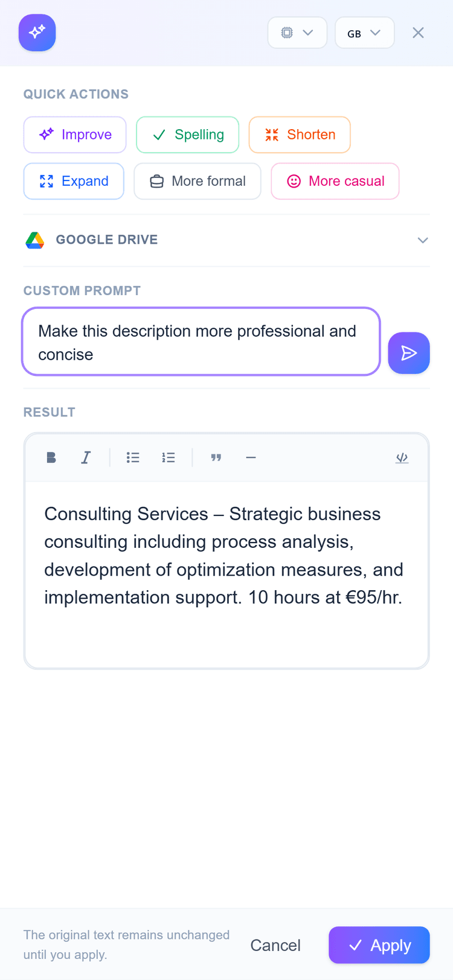Image resolution: width=453 pixels, height=980 pixels.
Task: Toggle code formatting in the result editor
Action: click(402, 457)
